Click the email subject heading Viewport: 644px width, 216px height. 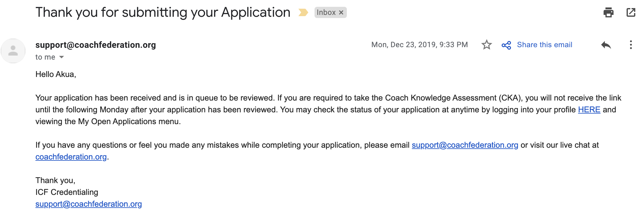(163, 13)
